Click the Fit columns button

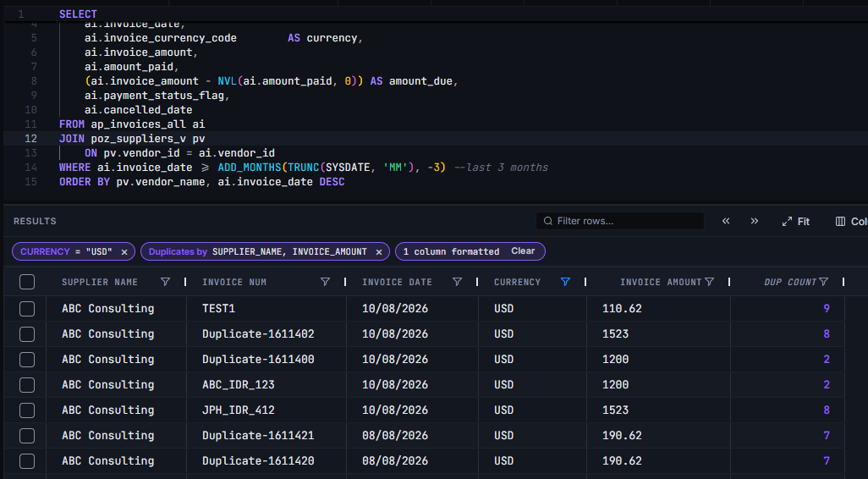tap(795, 221)
